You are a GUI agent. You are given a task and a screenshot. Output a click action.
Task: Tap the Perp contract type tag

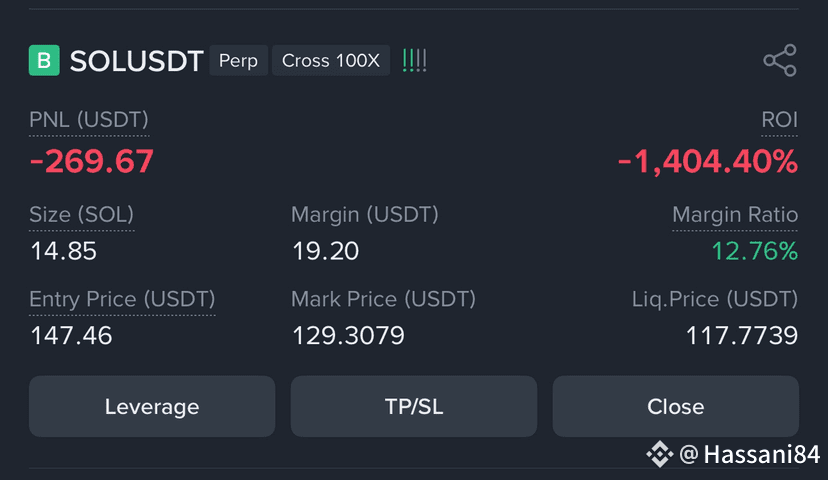239,60
